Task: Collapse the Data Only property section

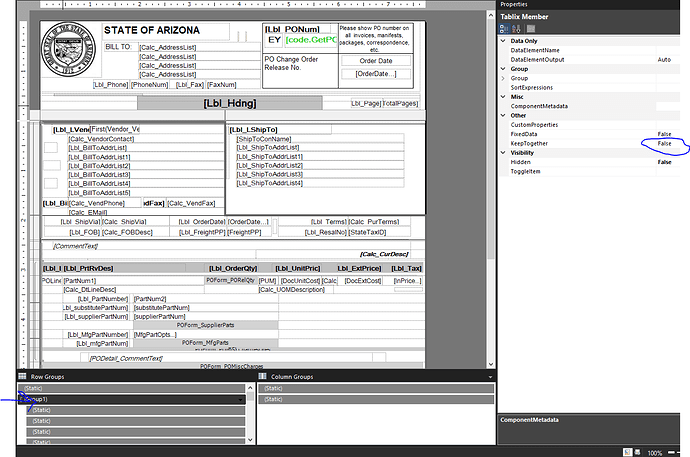Action: [x=504, y=40]
